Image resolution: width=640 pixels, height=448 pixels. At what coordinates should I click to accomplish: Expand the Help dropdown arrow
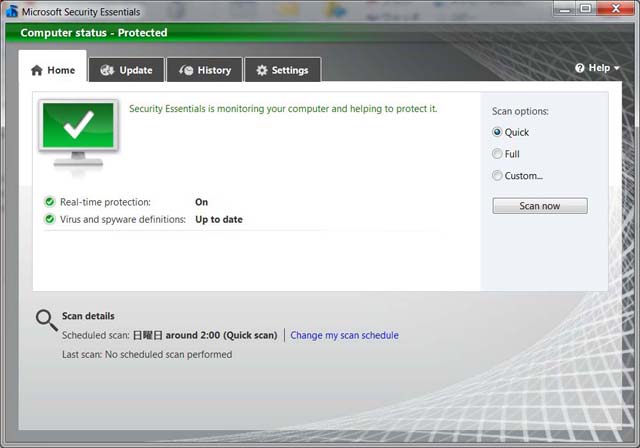pos(617,68)
